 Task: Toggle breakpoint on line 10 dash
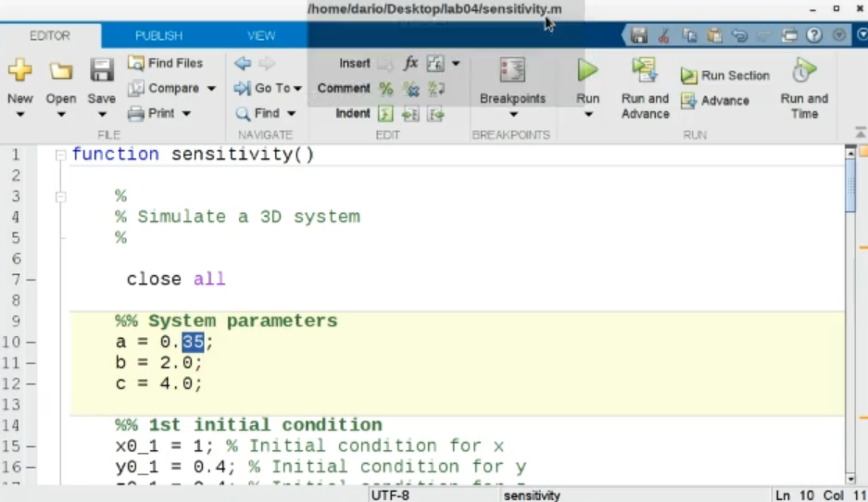(x=31, y=342)
